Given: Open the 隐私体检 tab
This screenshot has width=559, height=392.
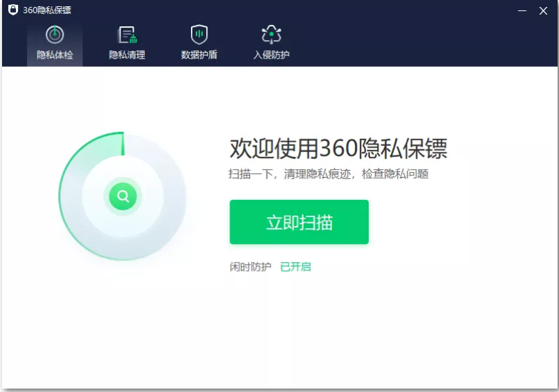Looking at the screenshot, I should (55, 43).
